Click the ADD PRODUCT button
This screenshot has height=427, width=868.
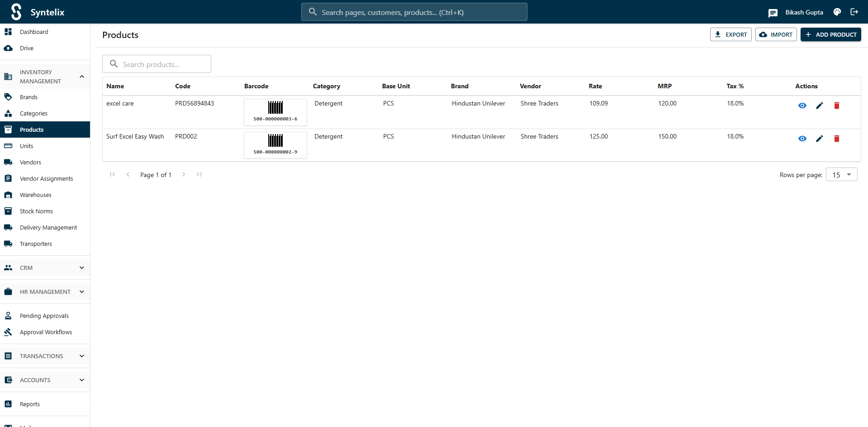[x=830, y=34]
